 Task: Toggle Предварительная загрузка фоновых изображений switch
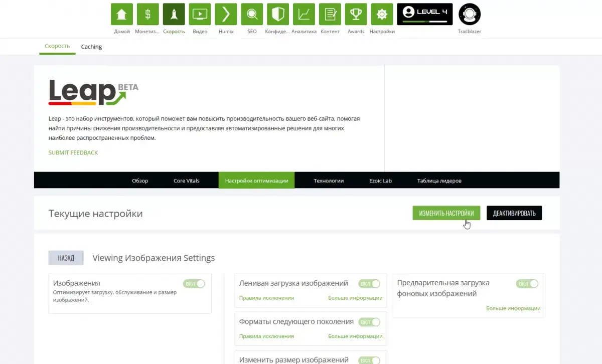tap(527, 284)
